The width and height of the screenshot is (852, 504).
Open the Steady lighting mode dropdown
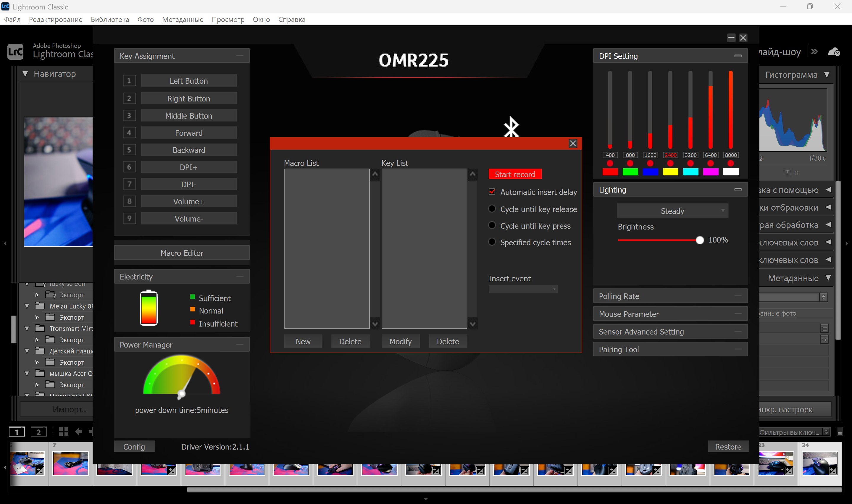672,211
